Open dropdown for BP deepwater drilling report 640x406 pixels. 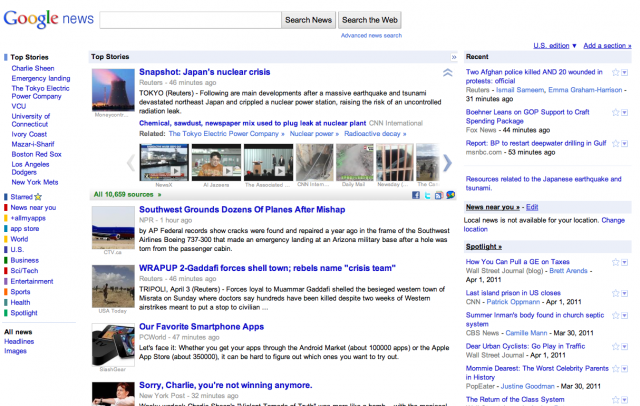click(624, 144)
